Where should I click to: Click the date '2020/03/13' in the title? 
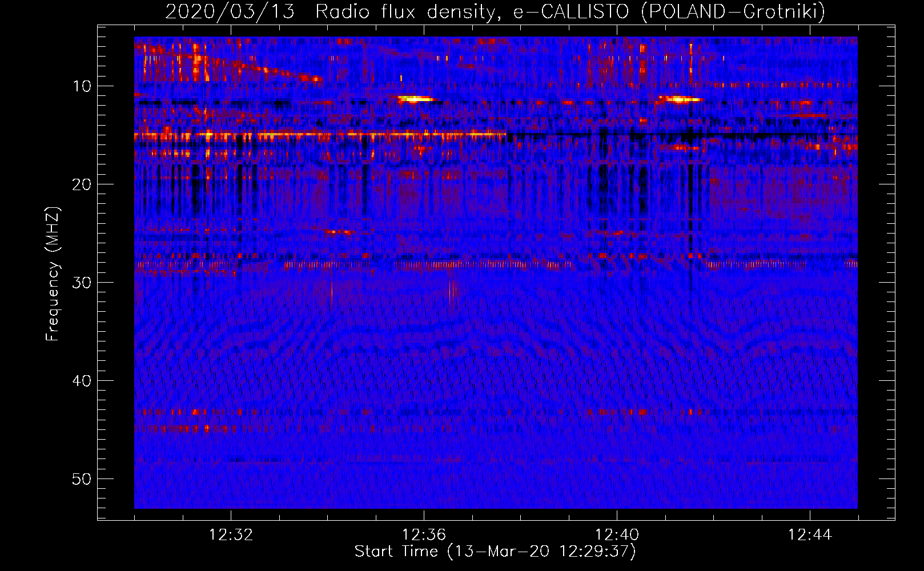[230, 11]
